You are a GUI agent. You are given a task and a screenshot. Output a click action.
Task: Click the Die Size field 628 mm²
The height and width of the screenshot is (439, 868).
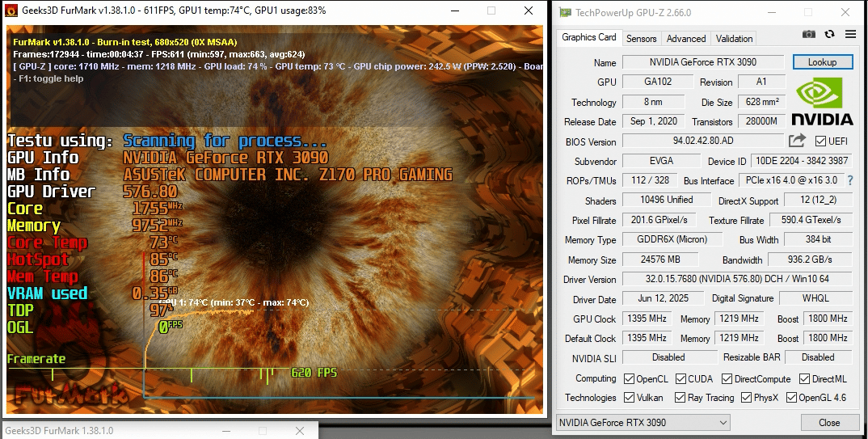[761, 101]
